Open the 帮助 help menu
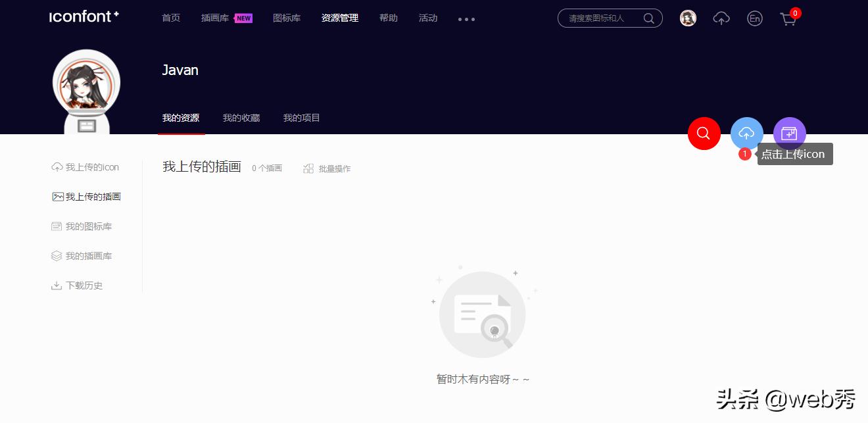868x423 pixels. point(389,18)
